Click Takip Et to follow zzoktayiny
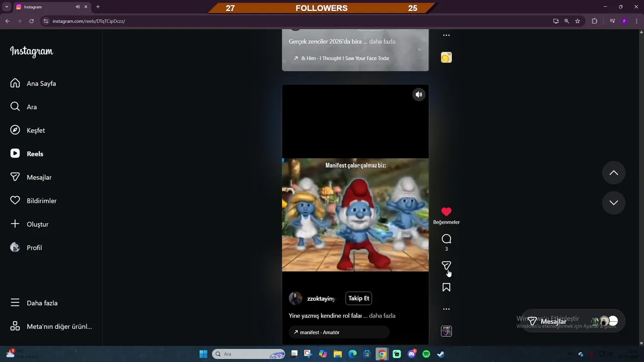The width and height of the screenshot is (644, 362). (359, 298)
